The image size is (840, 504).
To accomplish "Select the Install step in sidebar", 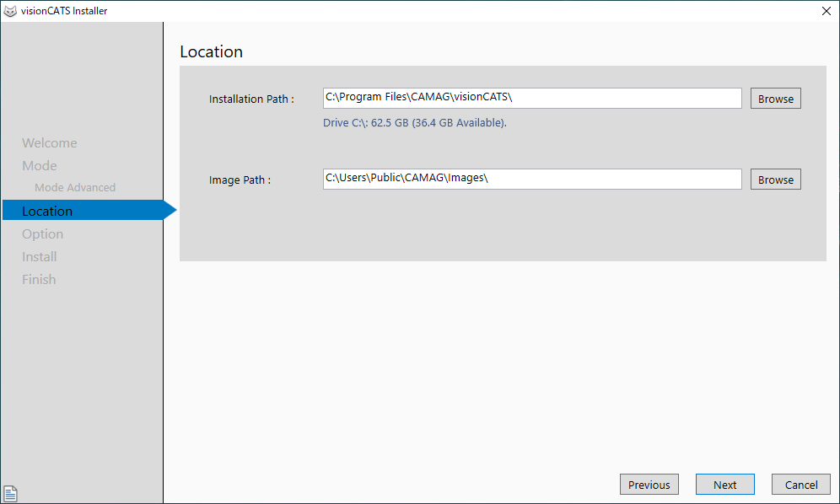I will tap(40, 257).
